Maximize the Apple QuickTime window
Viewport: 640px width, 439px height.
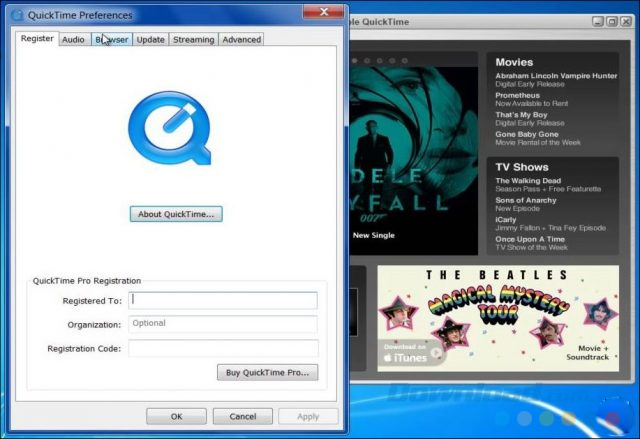coord(612,22)
